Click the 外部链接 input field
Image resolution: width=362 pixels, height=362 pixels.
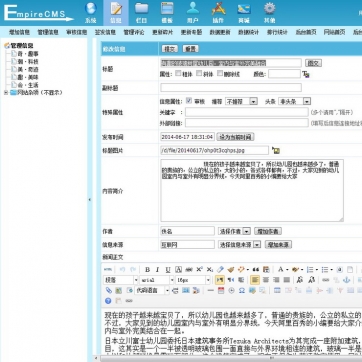point(247,123)
